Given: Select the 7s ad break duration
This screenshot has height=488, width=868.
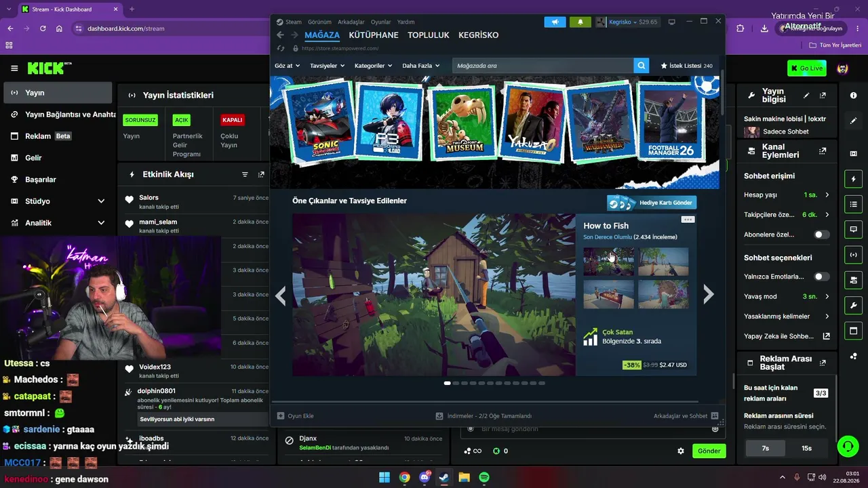Looking at the screenshot, I should coord(766,448).
